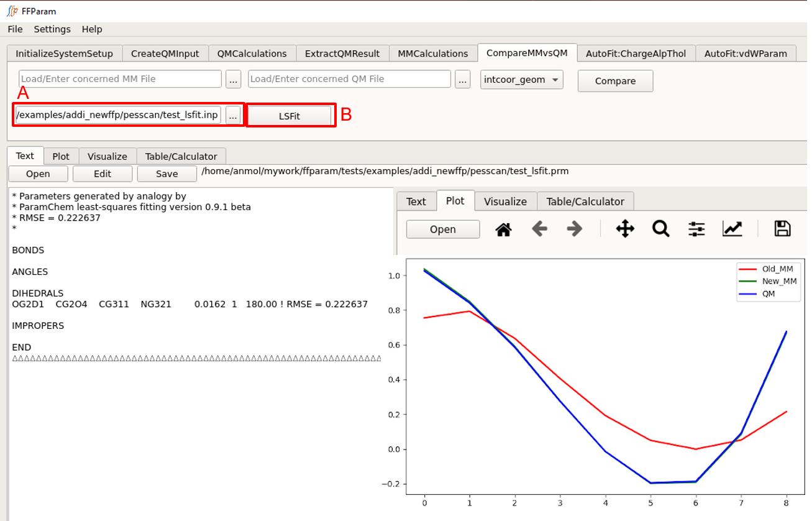This screenshot has width=812, height=521.
Task: Click the DIHEDRALS line in text
Action: point(37,293)
